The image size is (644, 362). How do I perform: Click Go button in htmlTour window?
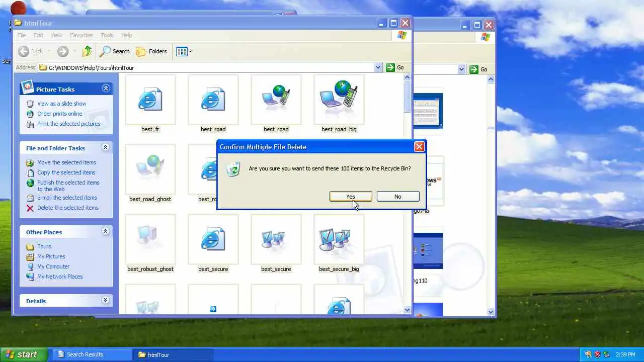[395, 67]
